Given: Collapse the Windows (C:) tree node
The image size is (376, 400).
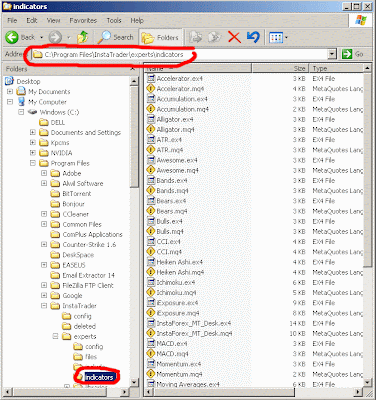Looking at the screenshot, I should pos(21,112).
